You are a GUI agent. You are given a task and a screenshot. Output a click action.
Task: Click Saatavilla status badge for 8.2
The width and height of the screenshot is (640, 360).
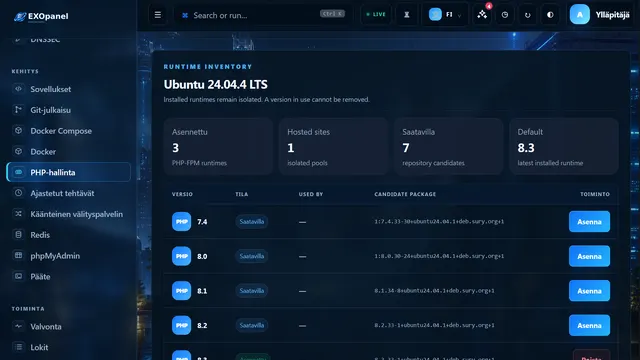click(x=251, y=325)
